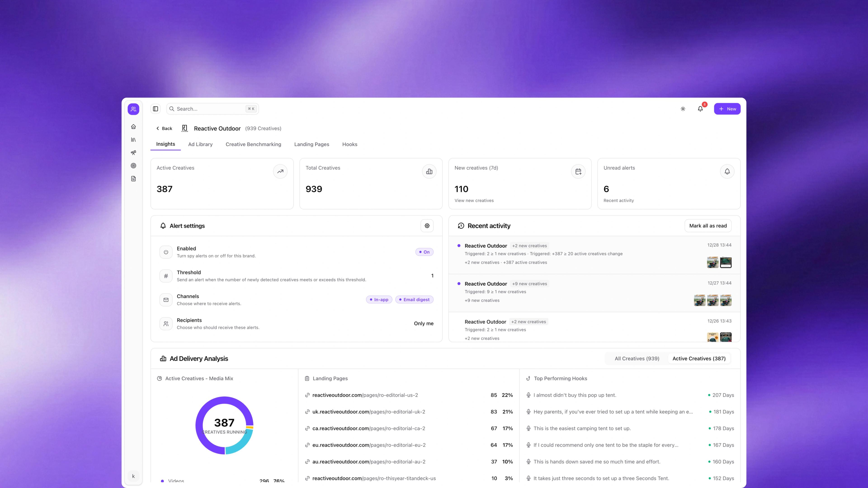Switch theme with the sun icon
The width and height of the screenshot is (868, 488).
pos(683,109)
